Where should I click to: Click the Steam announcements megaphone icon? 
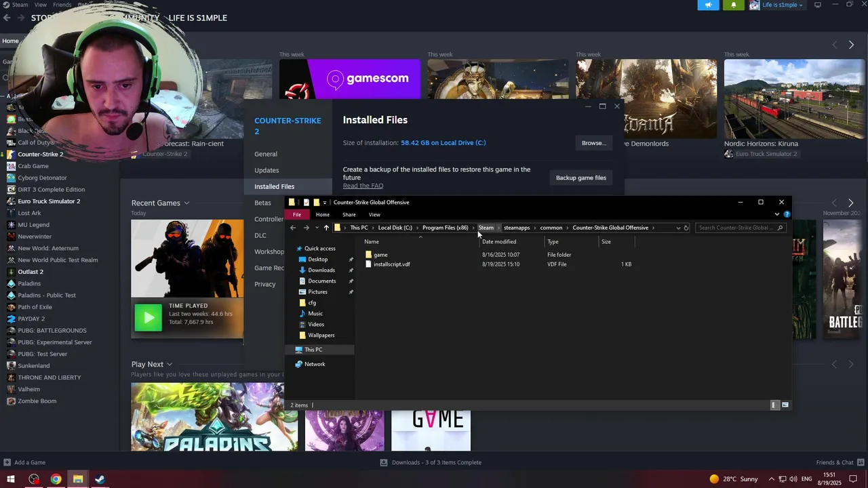(708, 5)
